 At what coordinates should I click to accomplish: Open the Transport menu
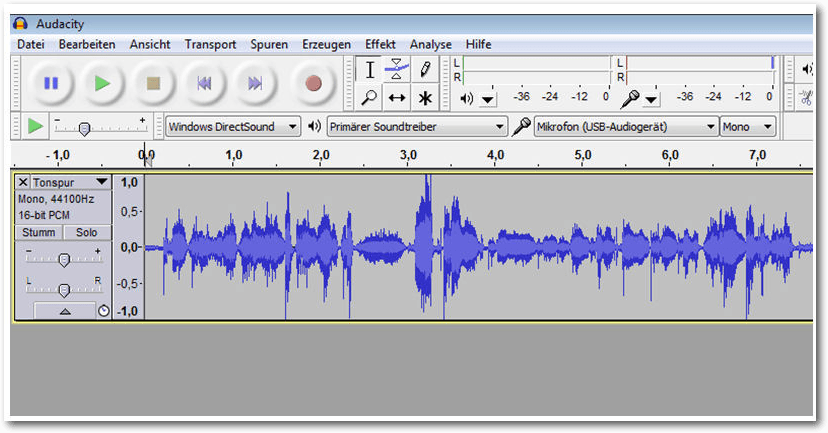[210, 44]
